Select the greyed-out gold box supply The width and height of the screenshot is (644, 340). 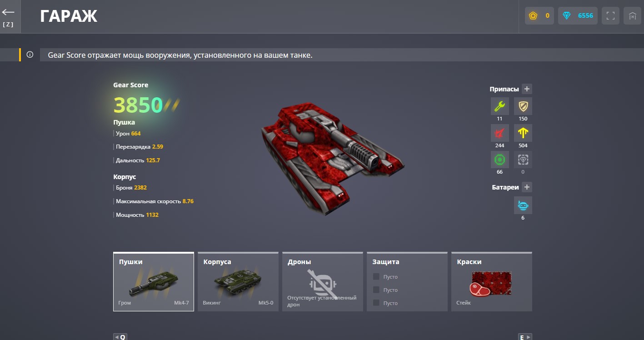tap(523, 160)
